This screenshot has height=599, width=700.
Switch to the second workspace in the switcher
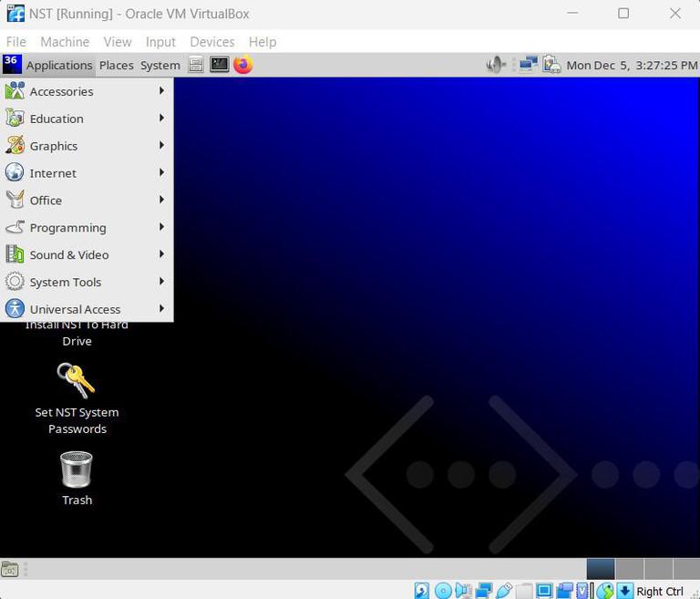pos(630,569)
